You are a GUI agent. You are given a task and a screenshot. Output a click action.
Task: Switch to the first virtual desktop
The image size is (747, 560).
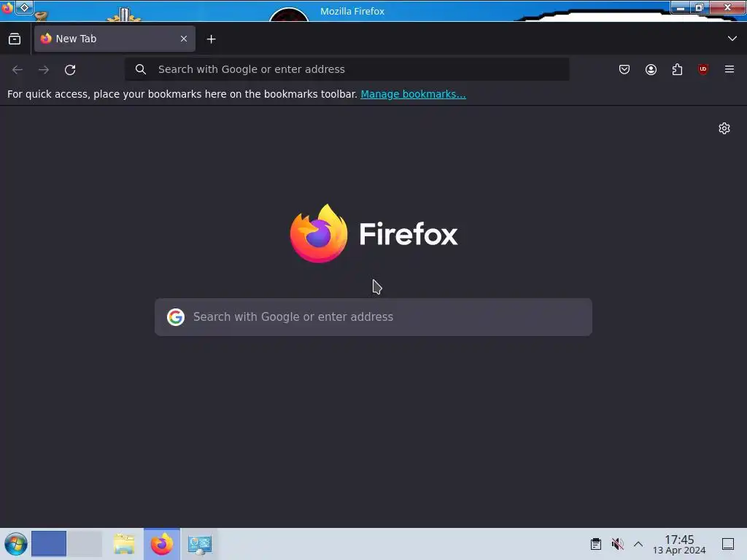point(49,544)
